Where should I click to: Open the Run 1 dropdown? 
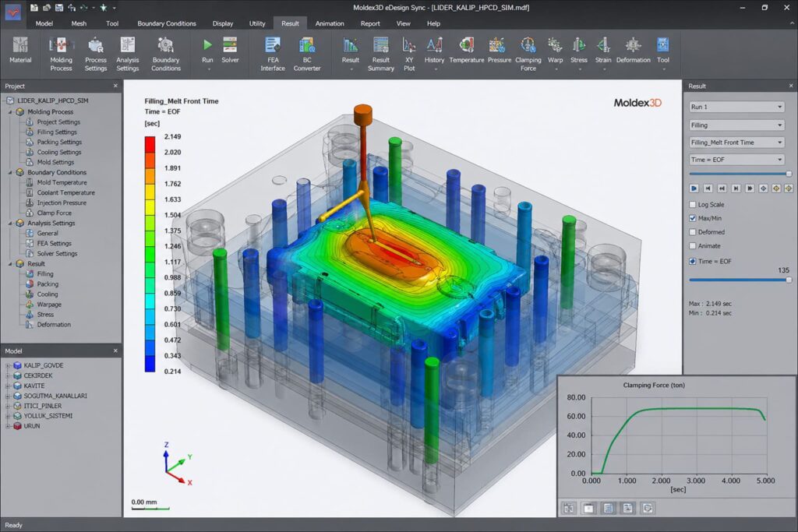tap(736, 107)
